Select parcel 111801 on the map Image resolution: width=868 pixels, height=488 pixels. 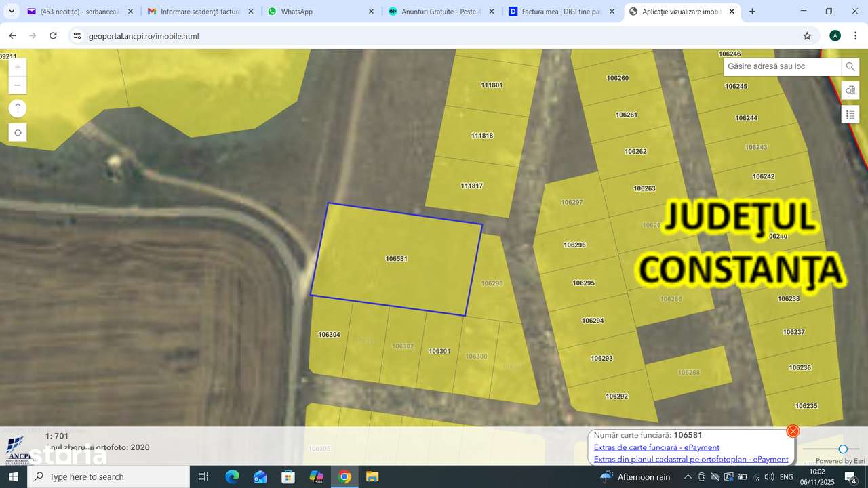[x=492, y=85]
